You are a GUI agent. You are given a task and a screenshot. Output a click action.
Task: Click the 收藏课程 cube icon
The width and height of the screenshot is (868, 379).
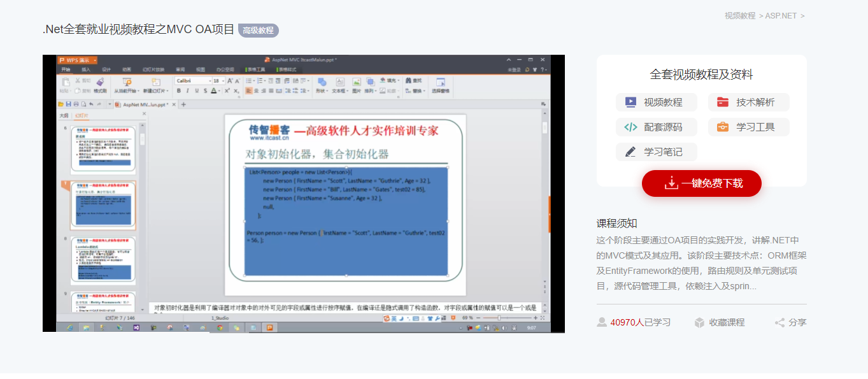click(x=699, y=322)
